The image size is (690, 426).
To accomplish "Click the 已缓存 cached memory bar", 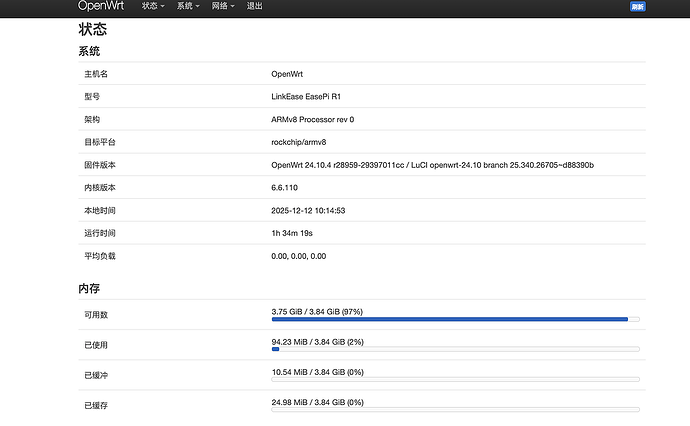I will (x=455, y=409).
